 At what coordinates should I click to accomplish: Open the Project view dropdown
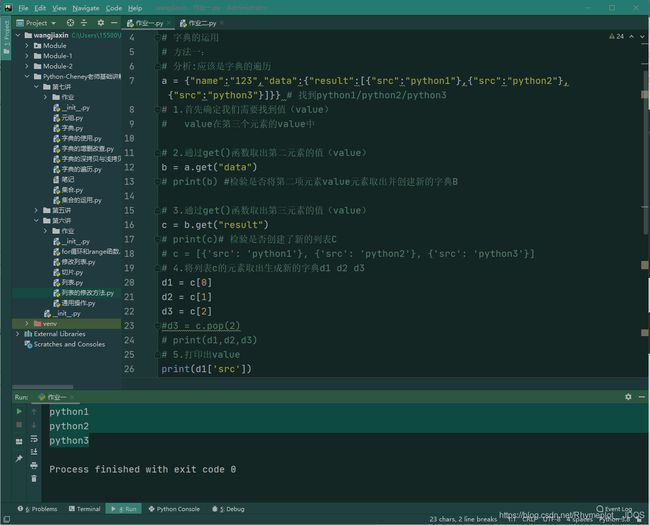pyautogui.click(x=36, y=23)
